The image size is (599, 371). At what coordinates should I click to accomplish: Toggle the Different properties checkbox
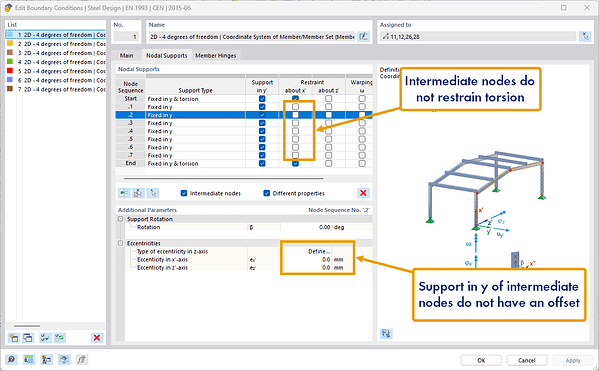pos(267,193)
